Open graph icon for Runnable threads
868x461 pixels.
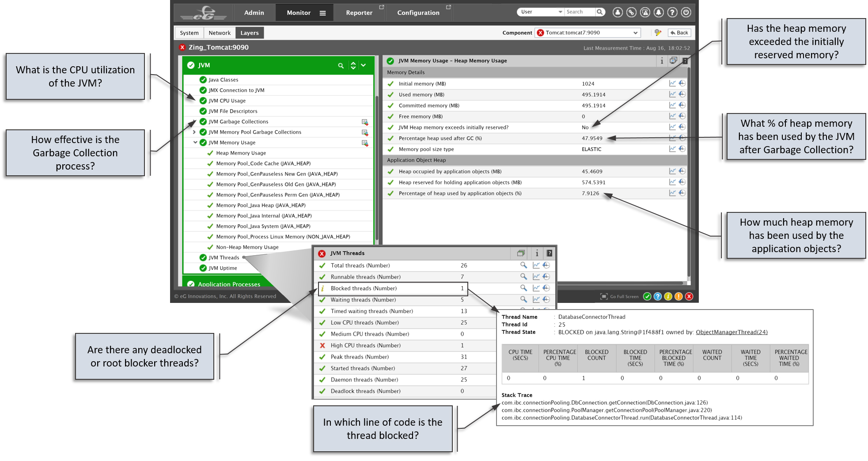[x=536, y=276]
